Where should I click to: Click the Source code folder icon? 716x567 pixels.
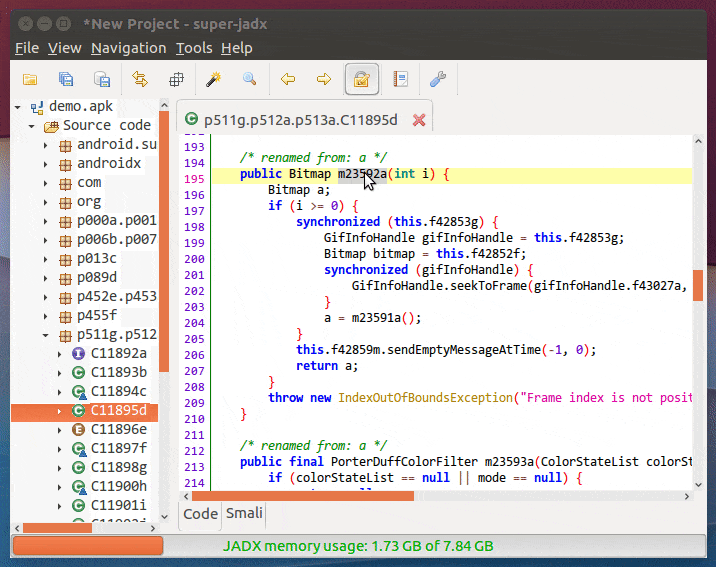(x=51, y=126)
